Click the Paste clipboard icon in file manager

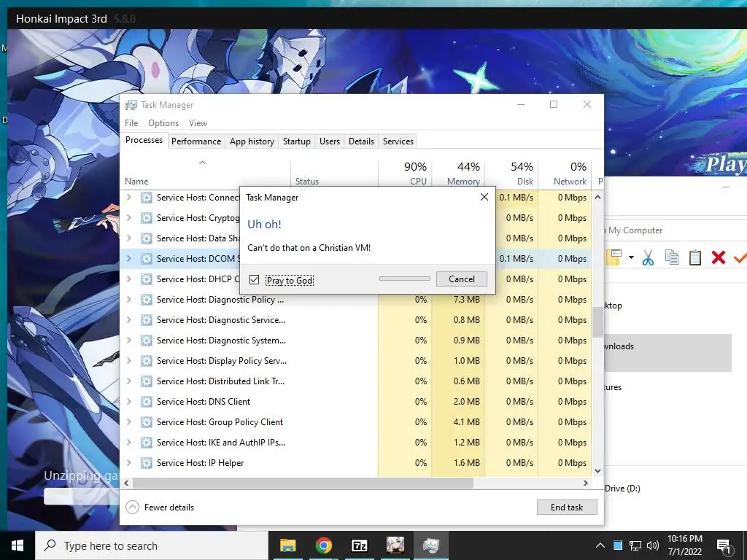point(695,257)
